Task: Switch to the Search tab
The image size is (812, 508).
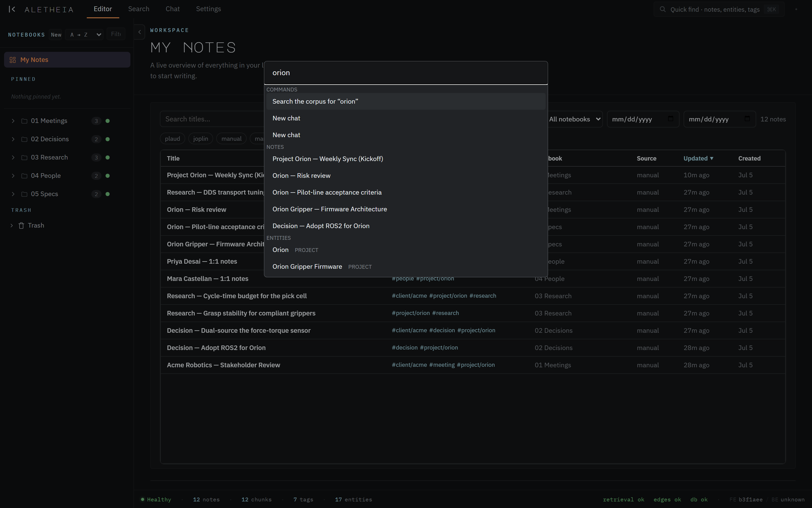Action: pyautogui.click(x=139, y=9)
